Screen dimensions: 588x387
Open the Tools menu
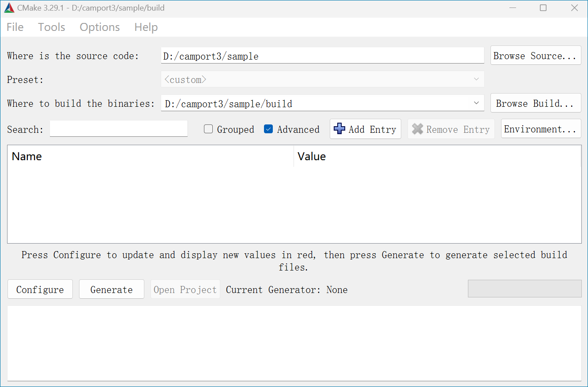[x=52, y=27]
